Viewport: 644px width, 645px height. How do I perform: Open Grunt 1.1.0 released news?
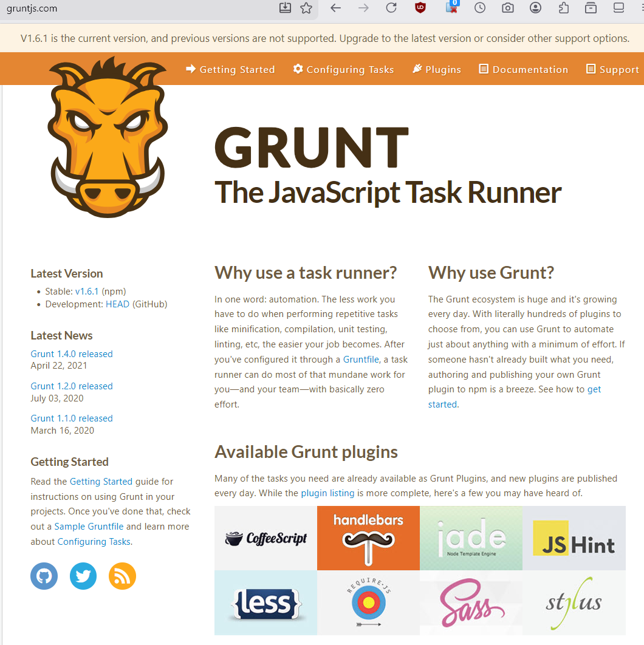tap(72, 418)
